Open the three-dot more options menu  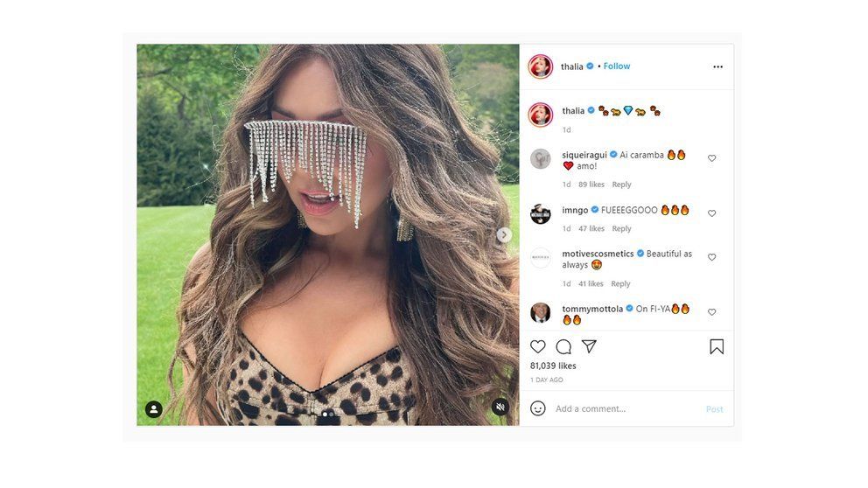[718, 67]
